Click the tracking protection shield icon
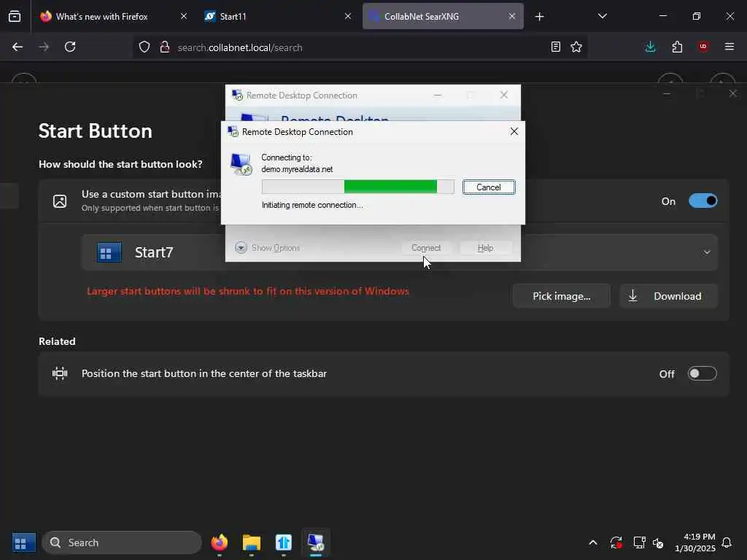This screenshot has width=747, height=560. [144, 47]
